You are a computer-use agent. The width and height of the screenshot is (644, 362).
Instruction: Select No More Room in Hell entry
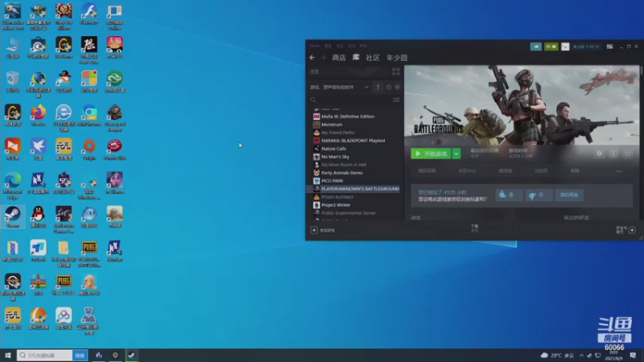(344, 165)
